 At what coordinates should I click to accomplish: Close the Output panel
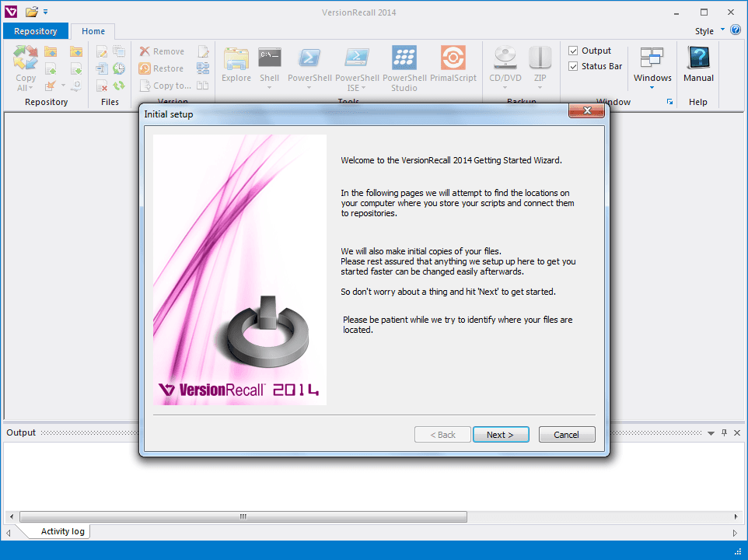(x=737, y=432)
